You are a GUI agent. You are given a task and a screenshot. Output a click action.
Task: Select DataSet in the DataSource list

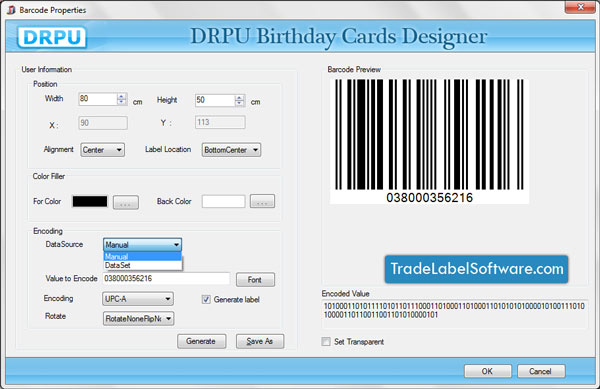(x=142, y=265)
